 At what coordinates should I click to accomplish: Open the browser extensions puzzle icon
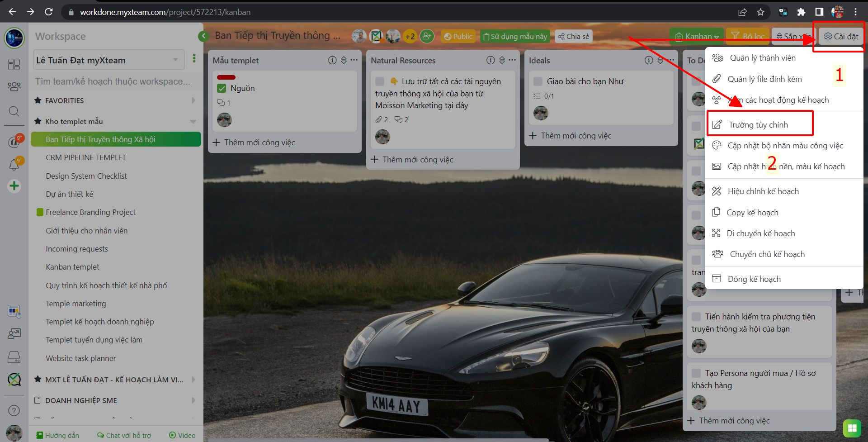click(x=801, y=12)
